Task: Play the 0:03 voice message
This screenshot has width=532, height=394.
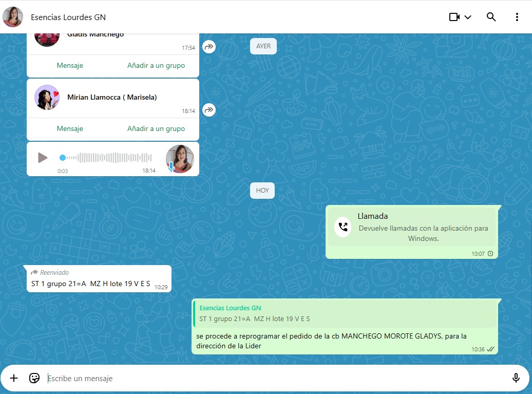Action: [43, 158]
